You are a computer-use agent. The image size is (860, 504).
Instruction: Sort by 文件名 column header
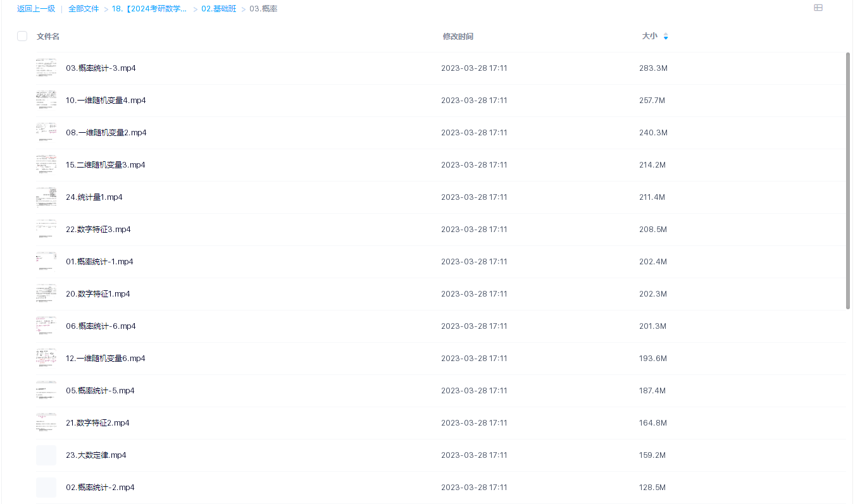(48, 37)
